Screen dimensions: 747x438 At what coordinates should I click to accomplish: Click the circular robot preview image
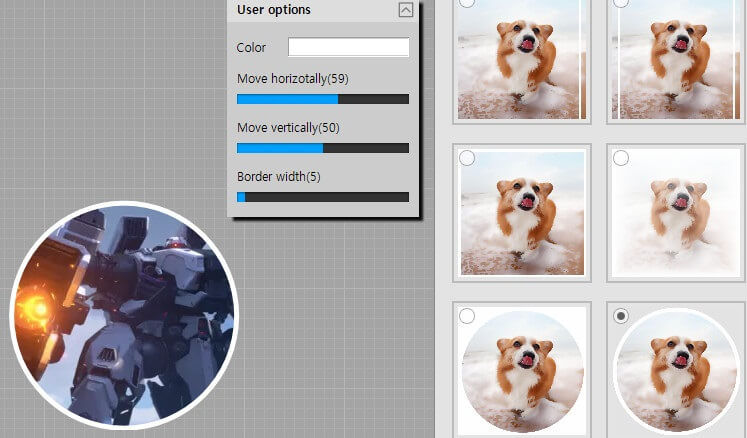(124, 315)
